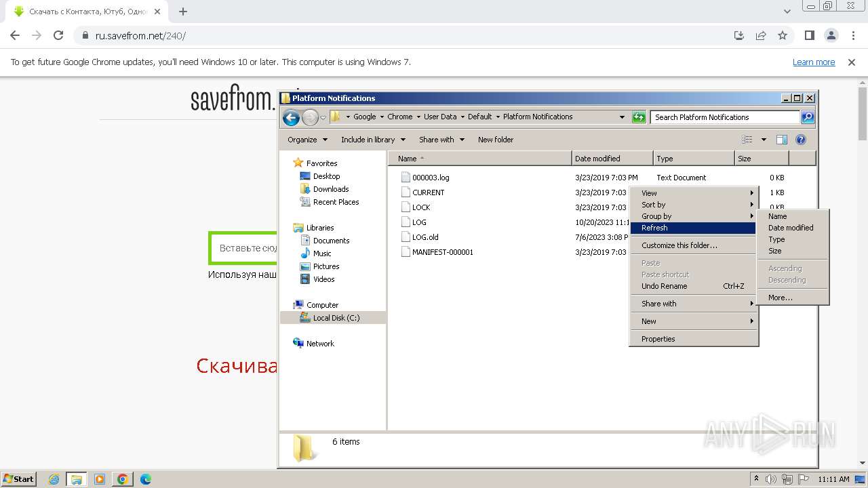
Task: Go back in Chrome browser
Action: (15, 35)
